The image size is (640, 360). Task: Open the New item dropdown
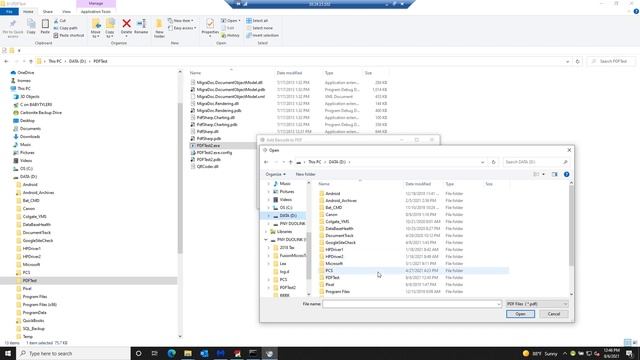(x=180, y=20)
